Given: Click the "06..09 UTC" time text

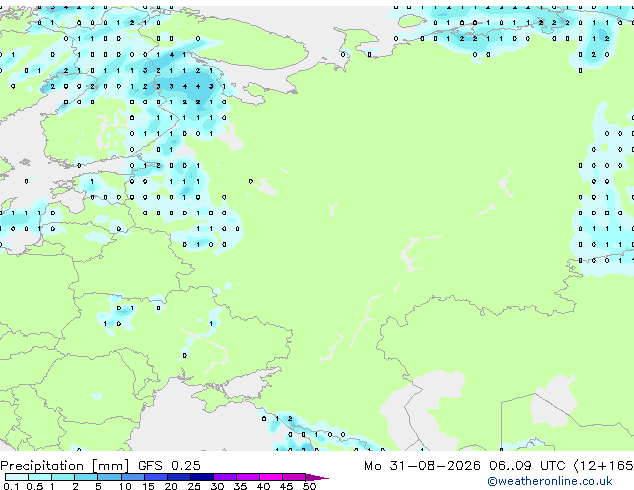Looking at the screenshot, I should click(x=527, y=466).
